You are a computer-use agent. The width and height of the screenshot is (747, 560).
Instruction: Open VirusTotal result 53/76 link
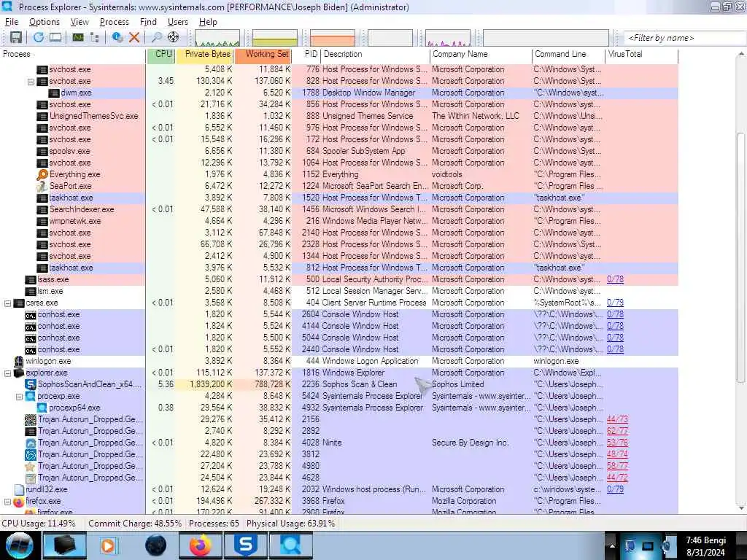click(617, 443)
